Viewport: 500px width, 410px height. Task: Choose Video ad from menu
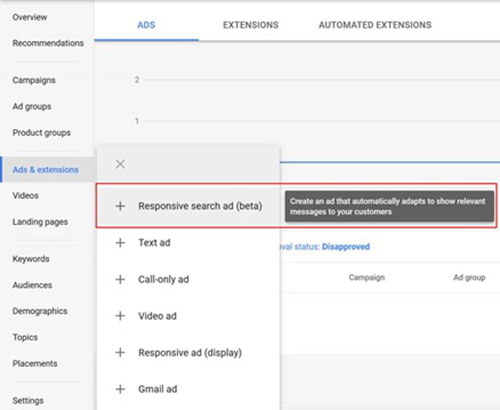tap(188, 316)
